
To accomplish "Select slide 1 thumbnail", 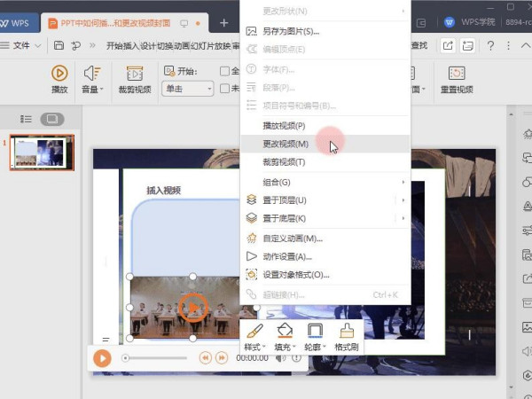I will point(42,153).
